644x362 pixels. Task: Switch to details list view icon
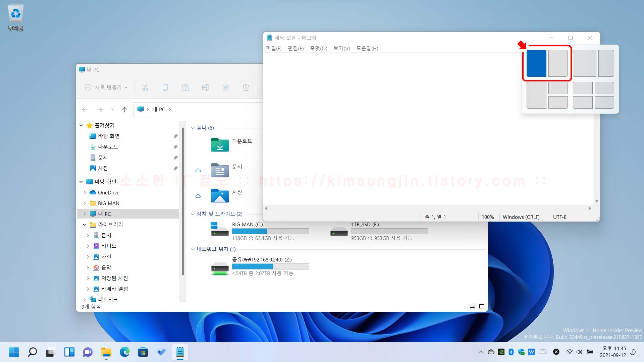(472, 307)
